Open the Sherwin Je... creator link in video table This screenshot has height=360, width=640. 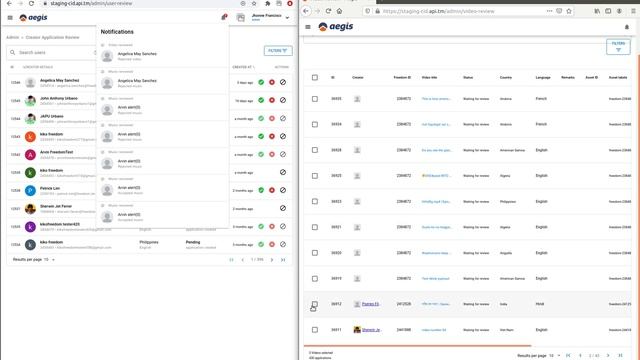pyautogui.click(x=371, y=330)
